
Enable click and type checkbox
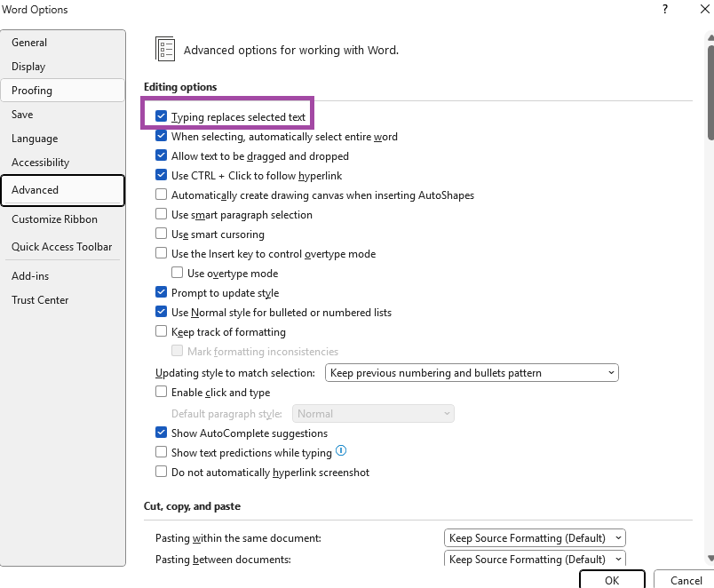pyautogui.click(x=162, y=392)
